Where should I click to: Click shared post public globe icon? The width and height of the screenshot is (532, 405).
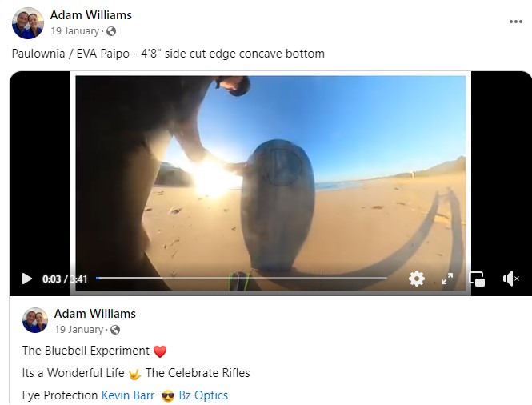pos(115,330)
